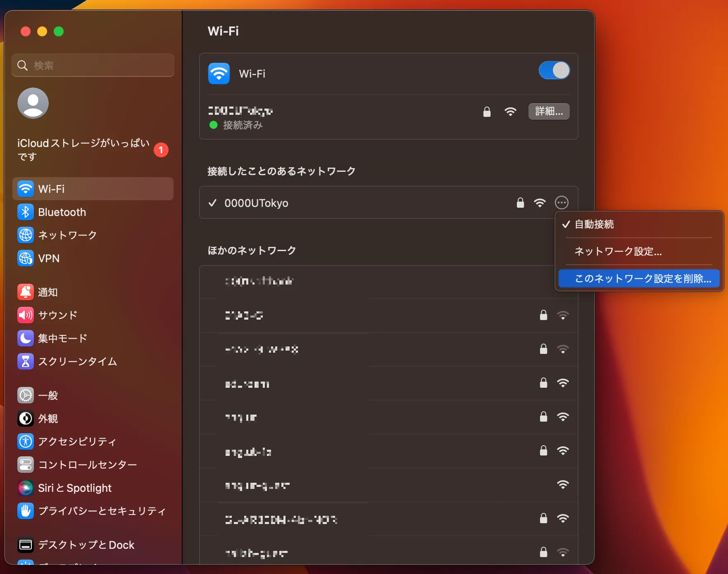Image resolution: width=728 pixels, height=574 pixels.
Task: Select このネットワーク設定を削除... menu item
Action: pos(639,279)
